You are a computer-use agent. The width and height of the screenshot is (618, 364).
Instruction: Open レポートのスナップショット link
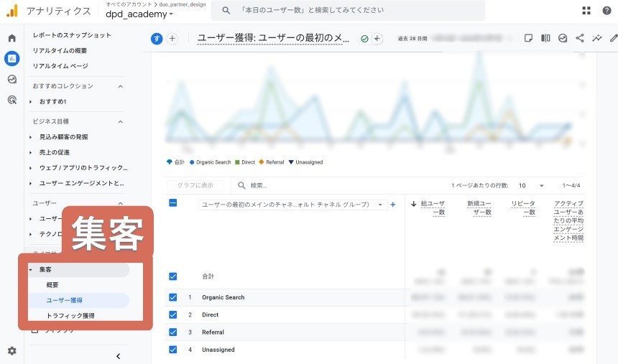[x=72, y=35]
